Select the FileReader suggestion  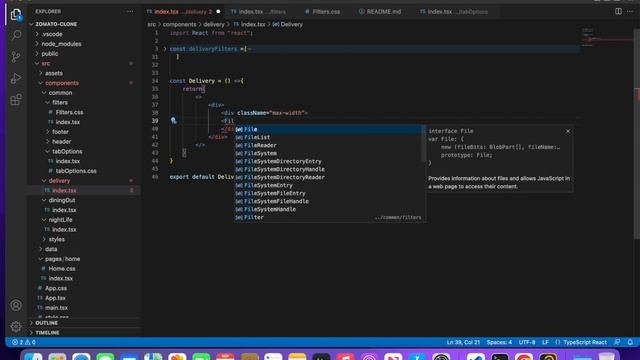click(x=328, y=145)
